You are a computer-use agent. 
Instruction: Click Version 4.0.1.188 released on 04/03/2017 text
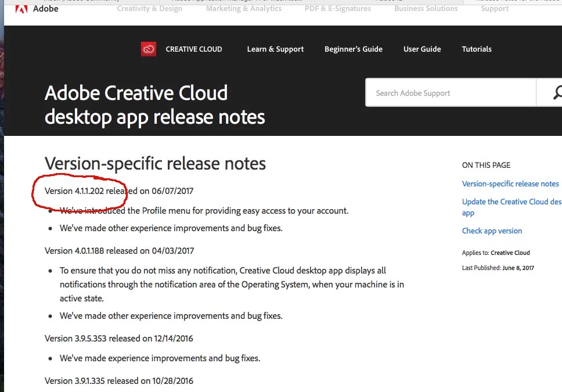[x=120, y=251]
